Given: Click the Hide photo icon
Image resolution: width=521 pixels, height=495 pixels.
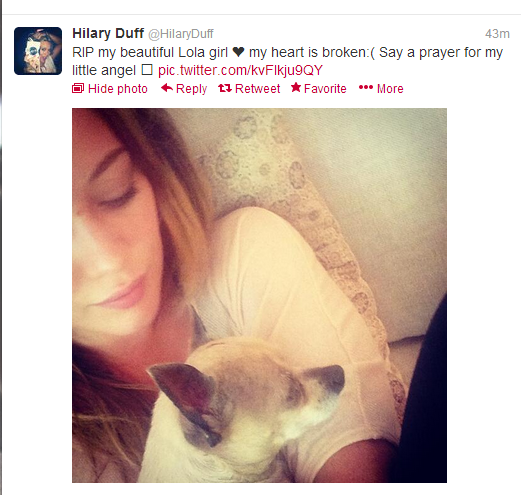Looking at the screenshot, I should [78, 89].
